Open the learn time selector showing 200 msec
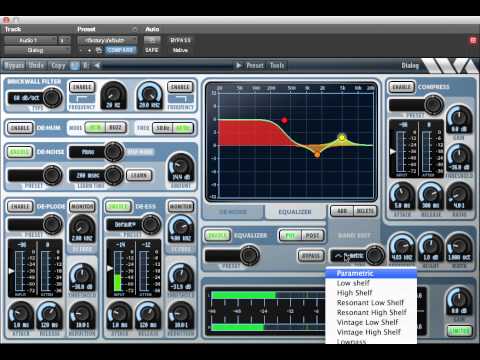The height and width of the screenshot is (360, 480). 96,176
